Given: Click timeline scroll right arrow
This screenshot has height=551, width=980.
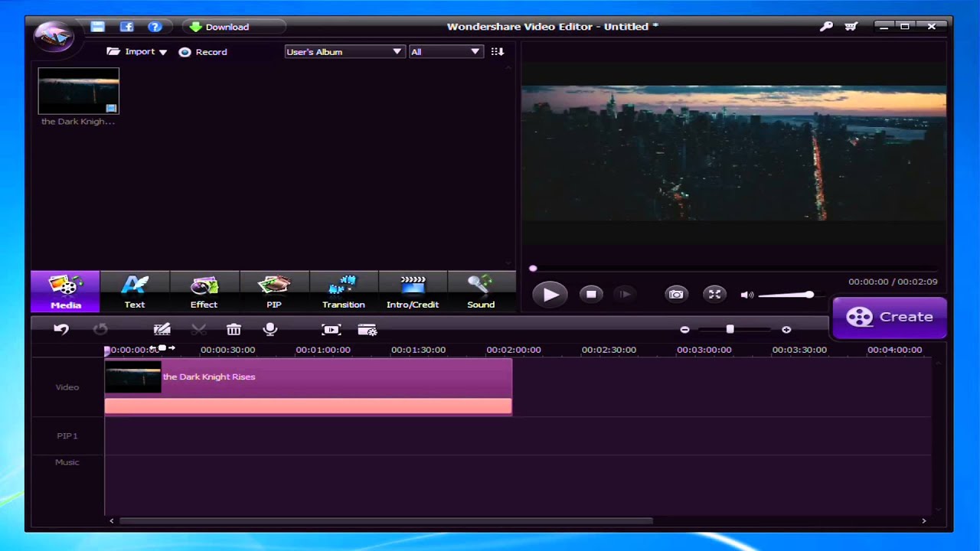Looking at the screenshot, I should pyautogui.click(x=923, y=521).
